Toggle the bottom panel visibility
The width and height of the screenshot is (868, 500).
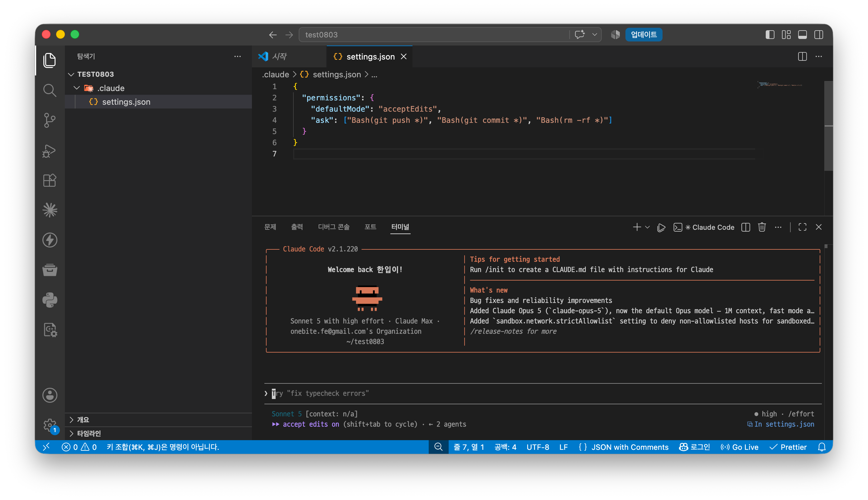pyautogui.click(x=802, y=35)
